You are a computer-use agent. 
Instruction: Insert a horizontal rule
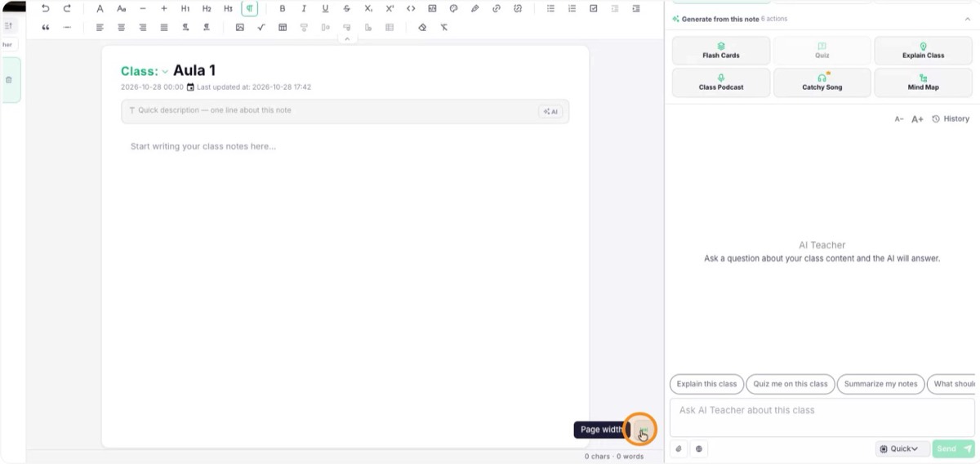pos(67,27)
